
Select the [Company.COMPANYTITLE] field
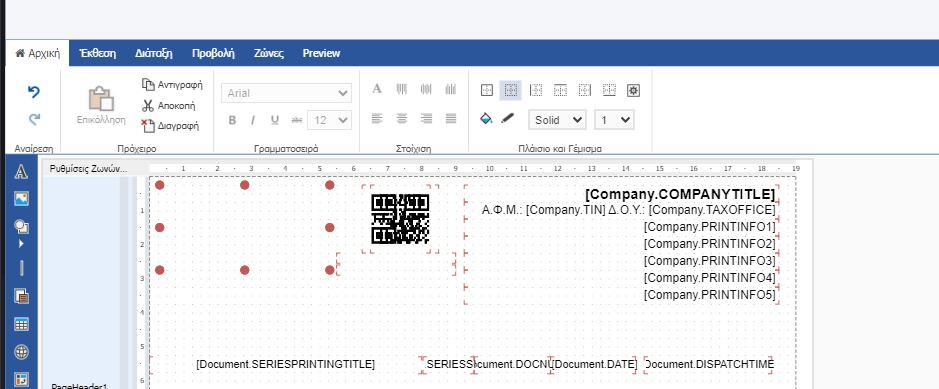[x=680, y=194]
